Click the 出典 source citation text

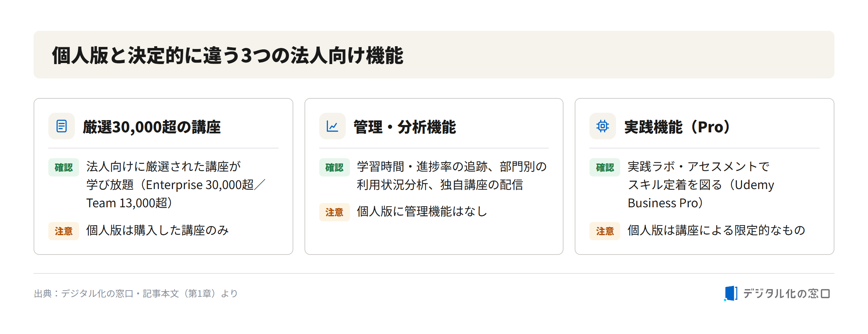point(136,293)
